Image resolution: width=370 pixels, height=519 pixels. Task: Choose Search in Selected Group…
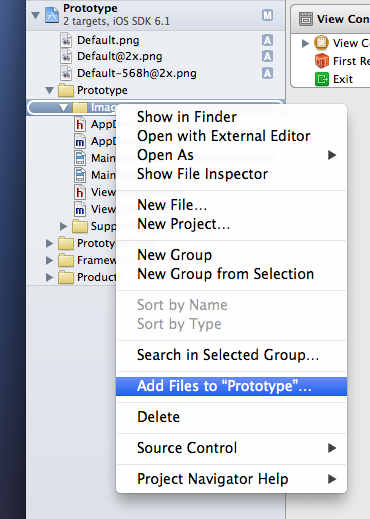coord(231,355)
